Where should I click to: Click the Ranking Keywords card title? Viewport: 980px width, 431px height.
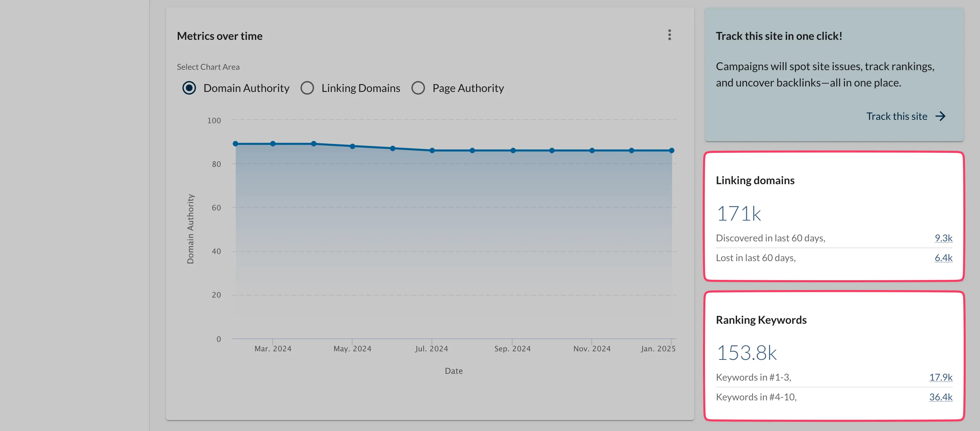tap(761, 320)
